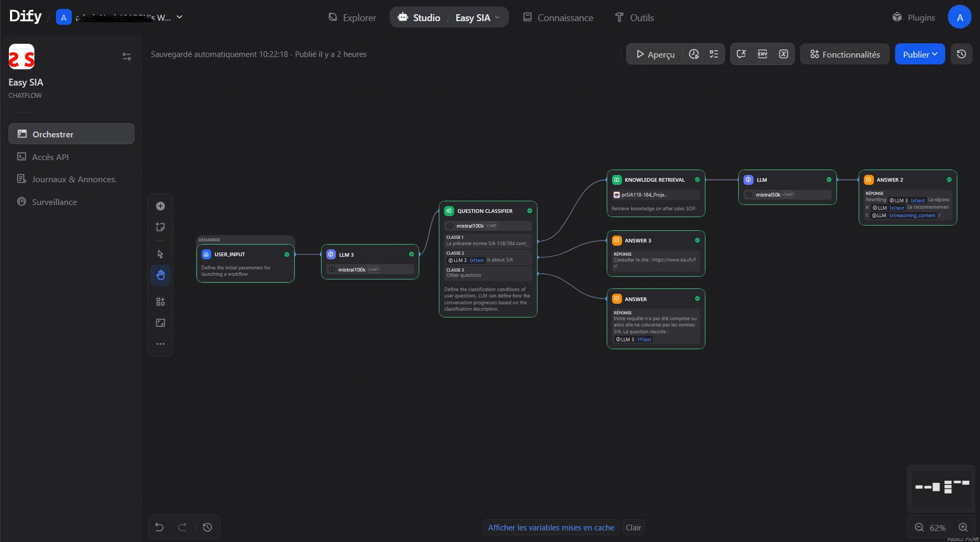Click Afficher les variables mises en cache
Viewport: 980px width, 542px height.
point(551,527)
